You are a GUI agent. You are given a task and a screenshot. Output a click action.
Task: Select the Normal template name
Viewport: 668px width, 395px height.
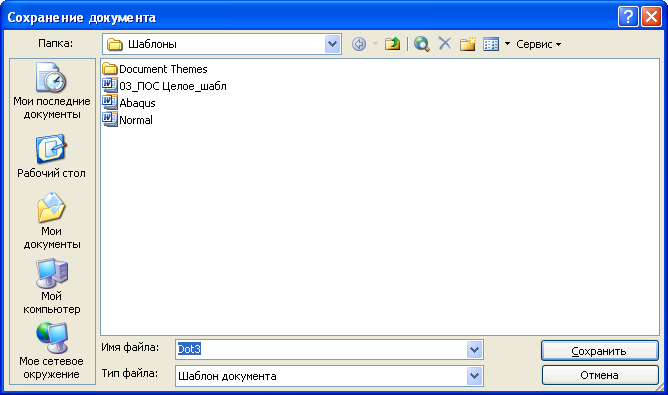click(136, 120)
